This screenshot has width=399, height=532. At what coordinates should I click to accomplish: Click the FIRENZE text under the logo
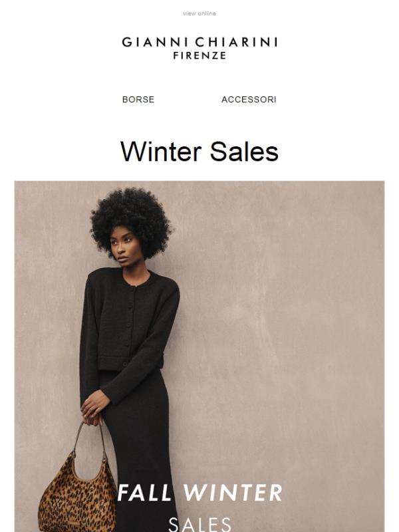(199, 56)
